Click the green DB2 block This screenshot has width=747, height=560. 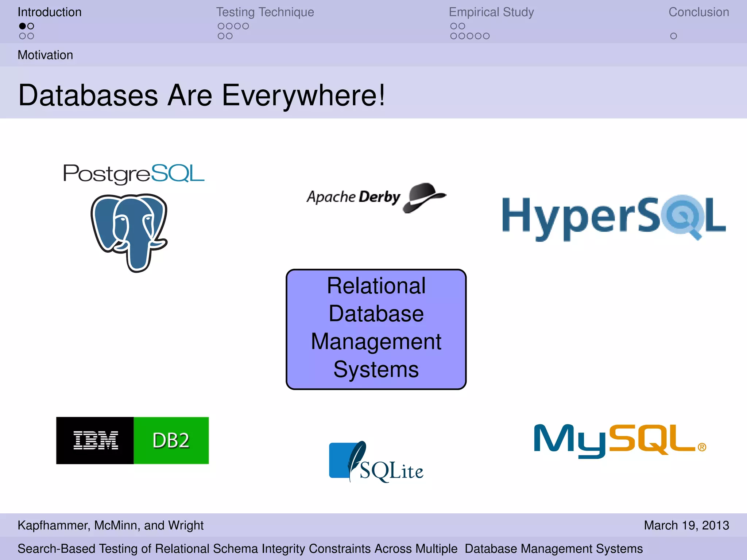(171, 440)
